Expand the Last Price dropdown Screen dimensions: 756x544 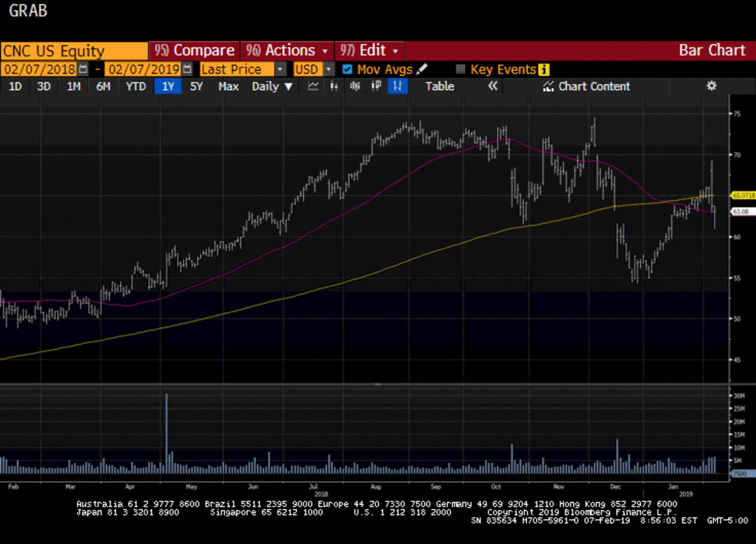(281, 69)
